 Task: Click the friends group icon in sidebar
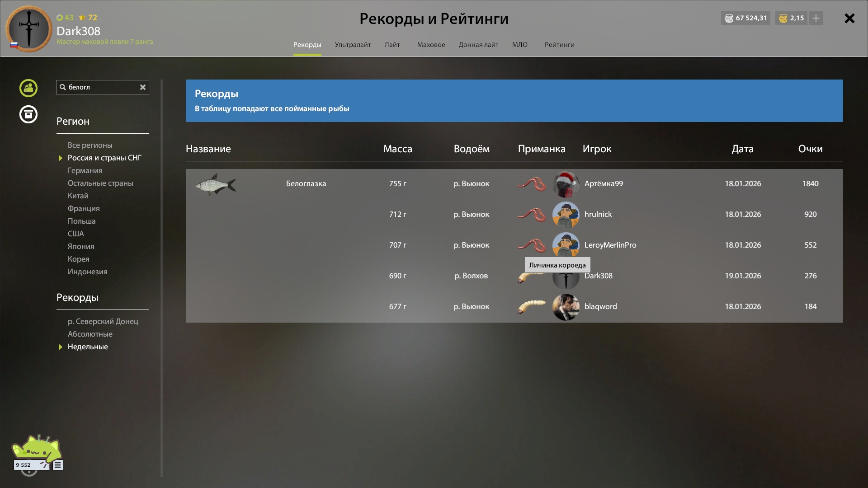pyautogui.click(x=28, y=88)
